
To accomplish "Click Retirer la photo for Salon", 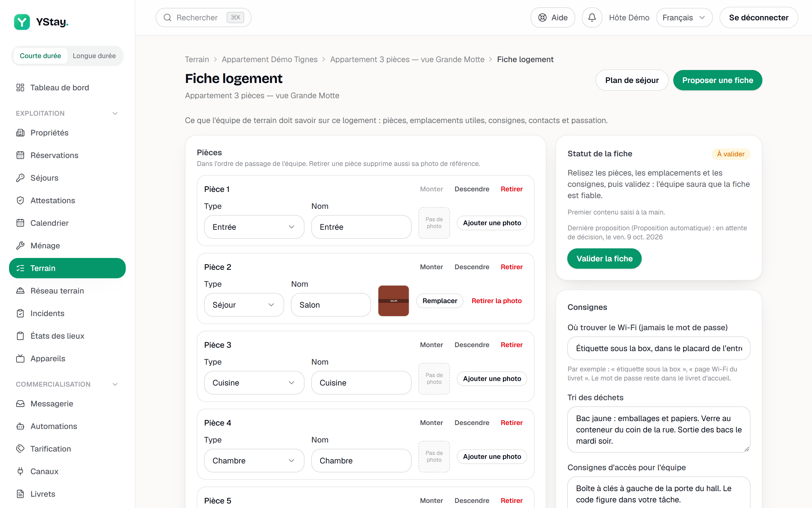I will (497, 301).
